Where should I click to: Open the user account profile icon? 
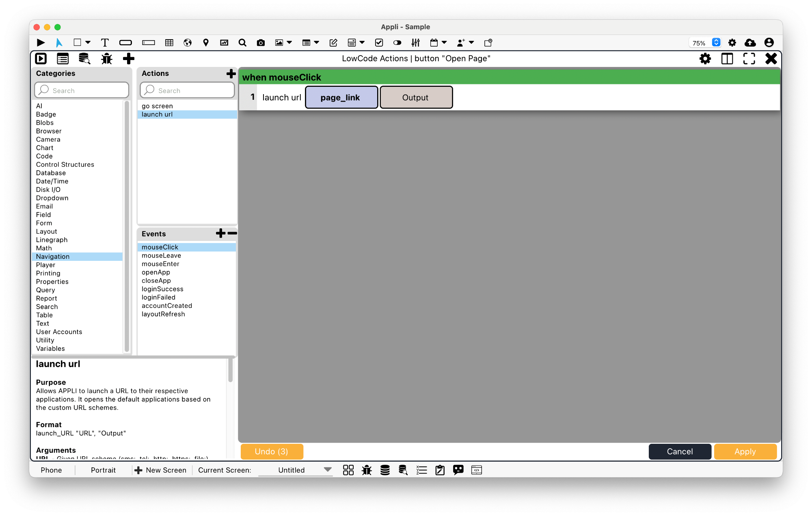(769, 43)
